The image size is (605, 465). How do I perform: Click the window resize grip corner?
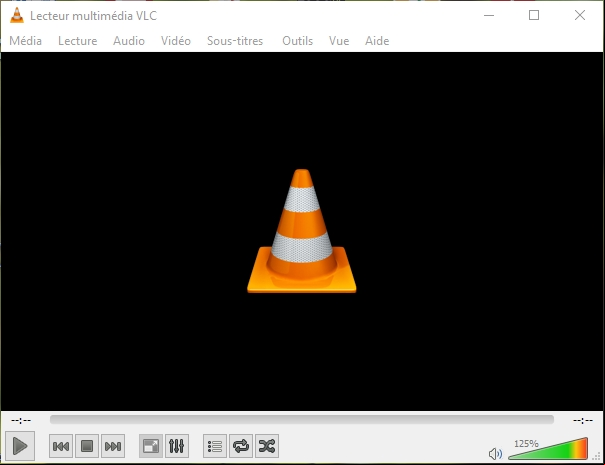pyautogui.click(x=597, y=457)
